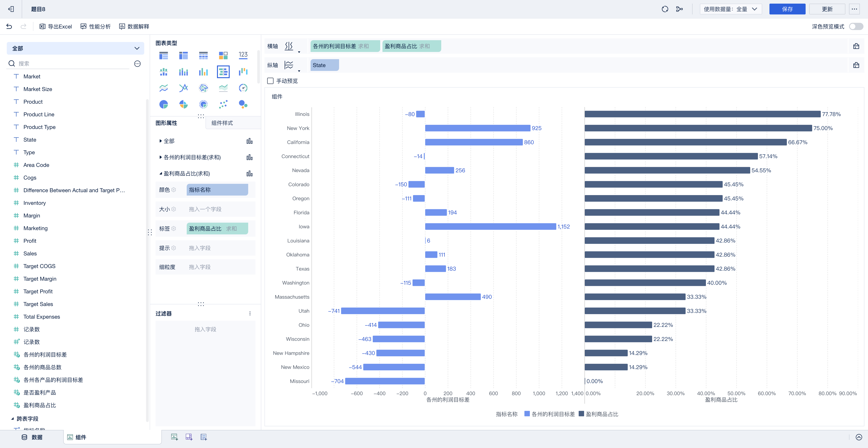This screenshot has height=448, width=868.
Task: Collapse 盈利商品占比(求和) attribute section
Action: coord(161,174)
